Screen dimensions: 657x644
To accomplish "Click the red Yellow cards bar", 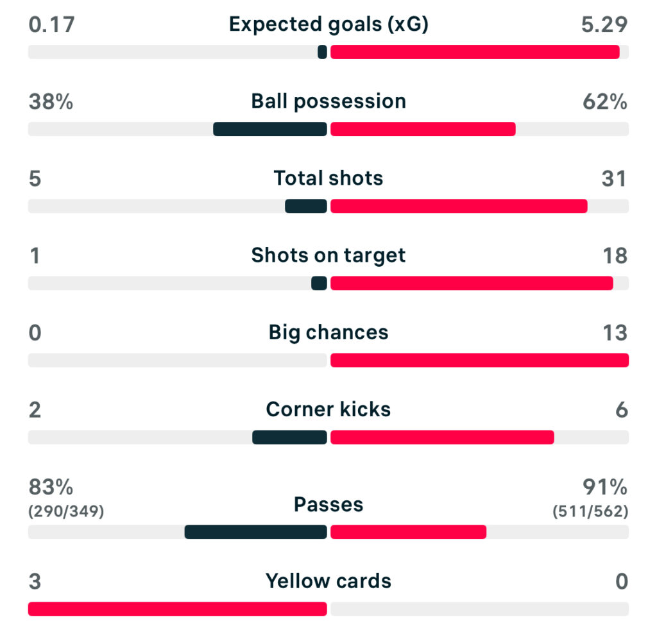I will [177, 609].
